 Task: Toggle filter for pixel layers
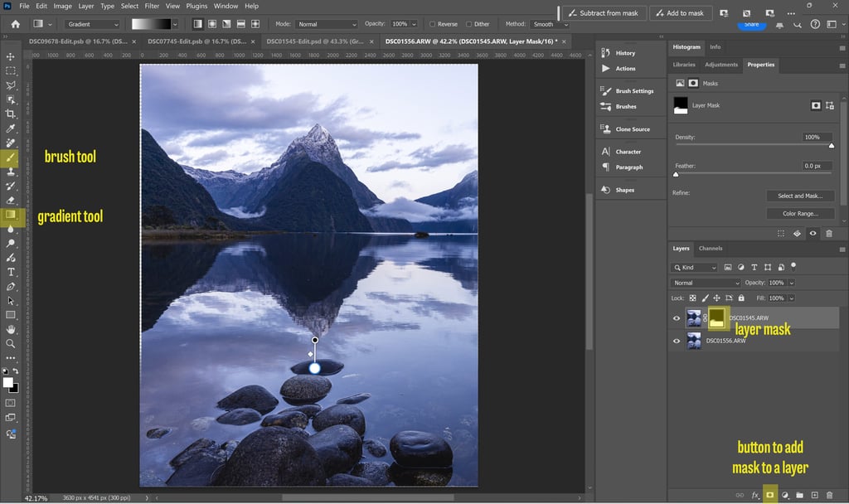tap(728, 267)
